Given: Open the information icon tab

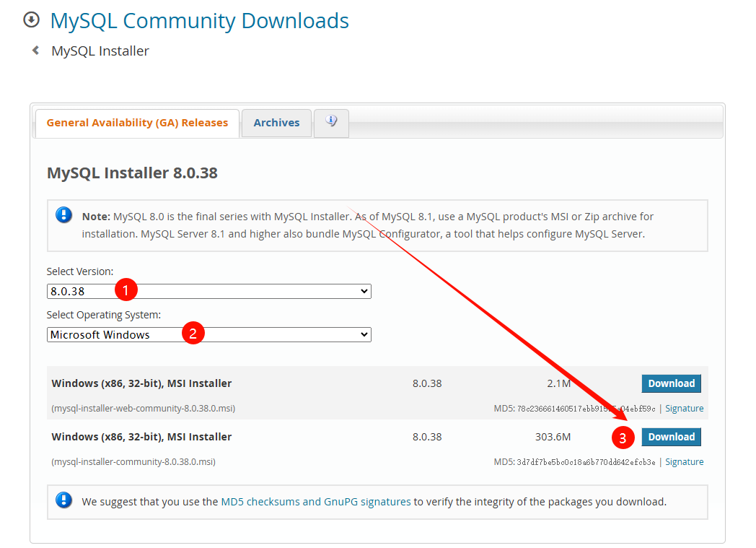Looking at the screenshot, I should click(331, 123).
